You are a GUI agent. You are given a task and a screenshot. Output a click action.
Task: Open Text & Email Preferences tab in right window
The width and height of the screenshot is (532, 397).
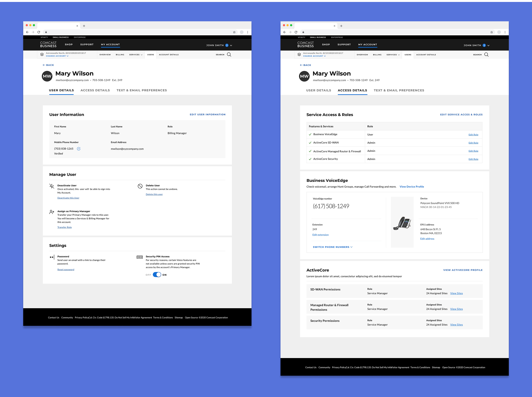tap(399, 90)
